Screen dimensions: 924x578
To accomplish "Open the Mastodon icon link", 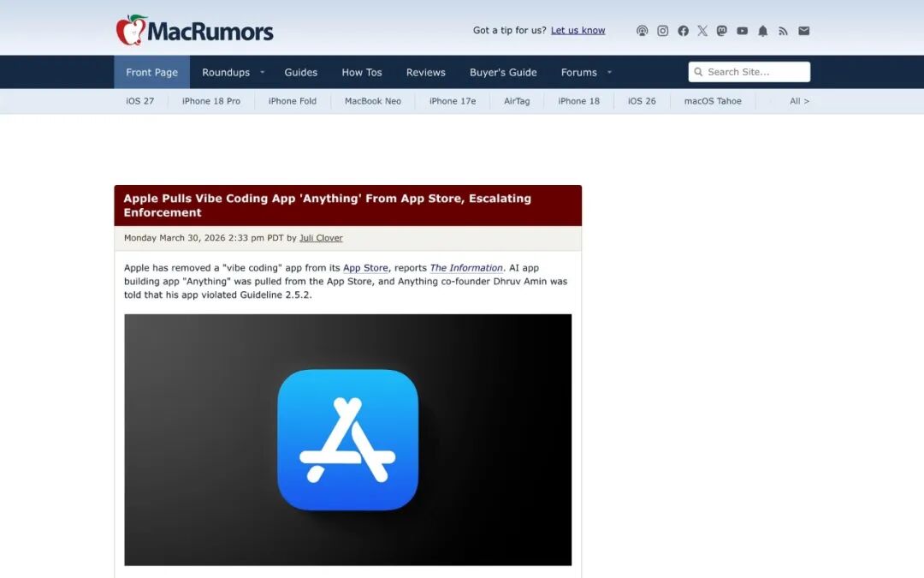I will click(x=722, y=31).
